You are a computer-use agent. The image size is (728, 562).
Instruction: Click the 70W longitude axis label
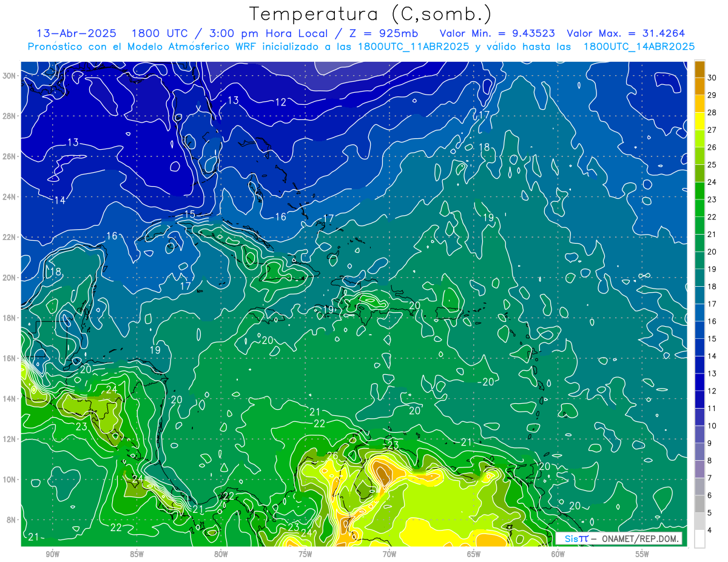pos(389,554)
